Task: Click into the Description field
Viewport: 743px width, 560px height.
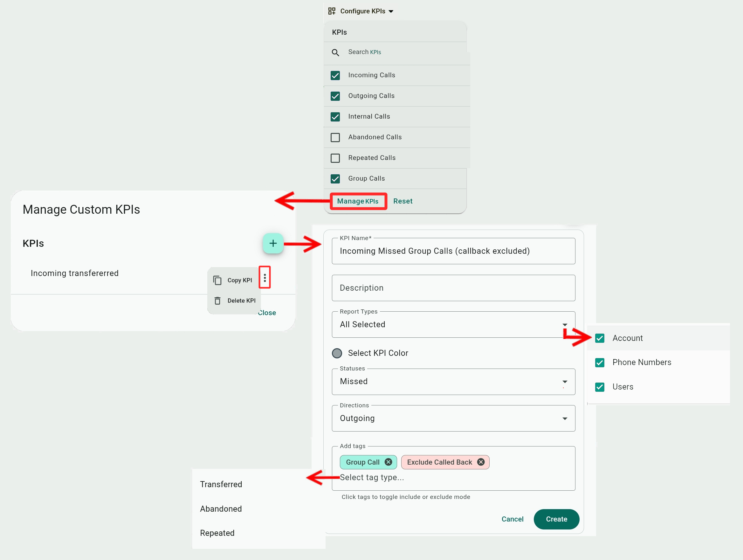Action: tap(453, 288)
